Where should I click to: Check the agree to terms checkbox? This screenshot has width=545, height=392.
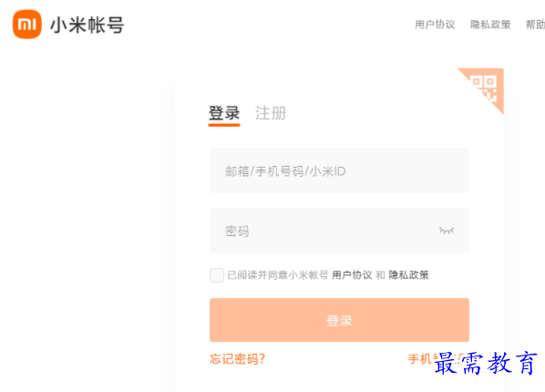217,275
